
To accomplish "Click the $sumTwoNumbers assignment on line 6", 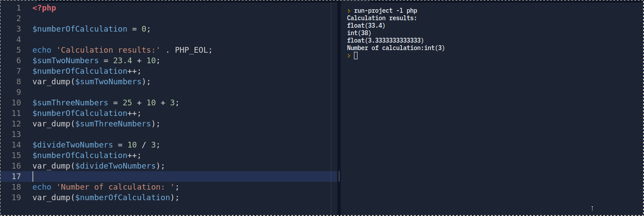I will pos(65,61).
